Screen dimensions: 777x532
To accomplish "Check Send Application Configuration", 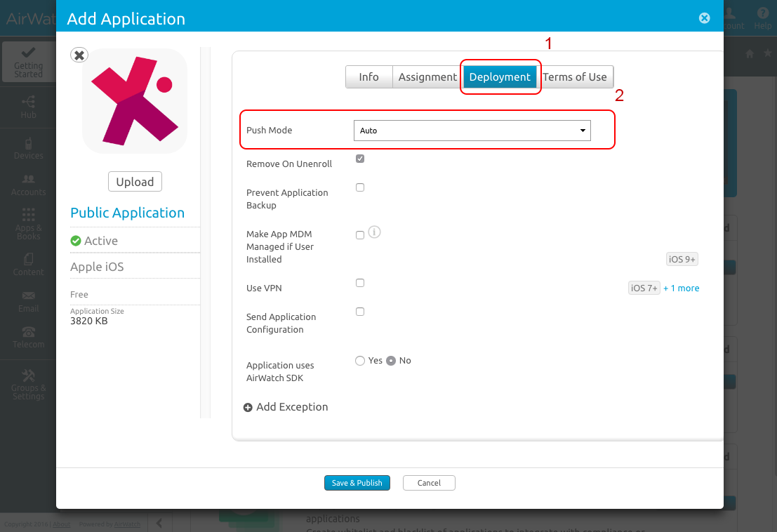I will tap(360, 312).
